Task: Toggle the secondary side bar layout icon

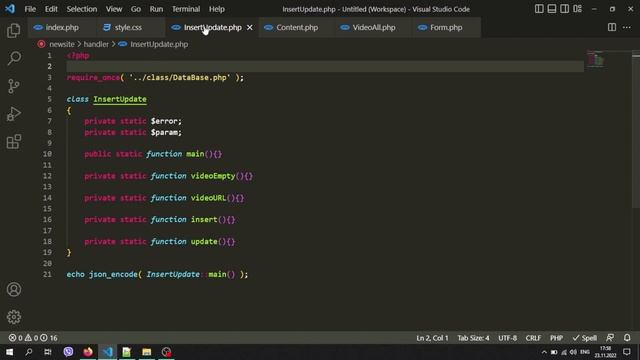Action: [564, 9]
